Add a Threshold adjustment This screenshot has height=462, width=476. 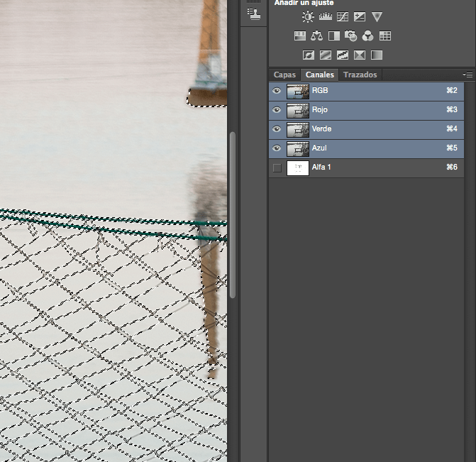click(343, 55)
